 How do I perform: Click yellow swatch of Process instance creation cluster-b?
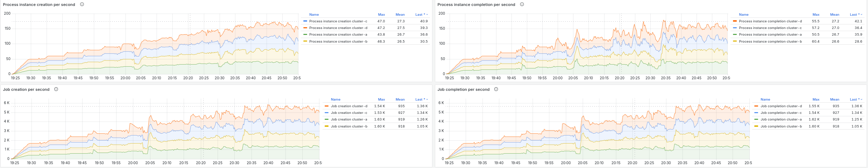(305, 41)
